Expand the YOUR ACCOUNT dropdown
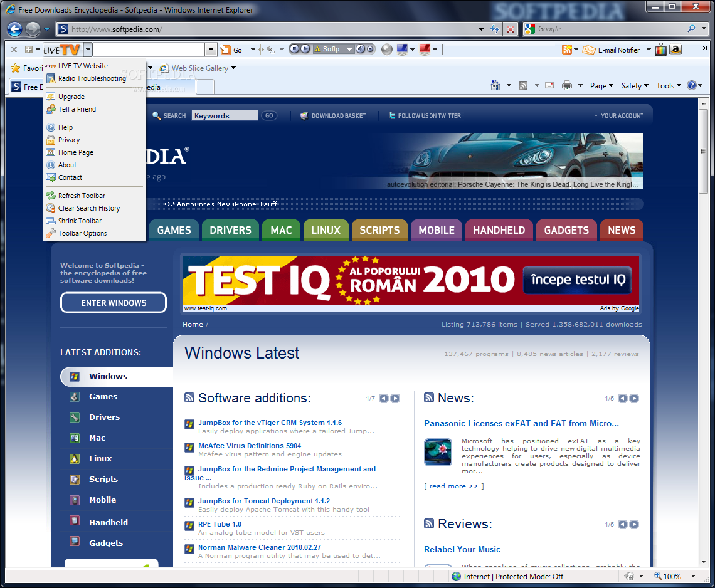This screenshot has width=715, height=588. point(618,116)
